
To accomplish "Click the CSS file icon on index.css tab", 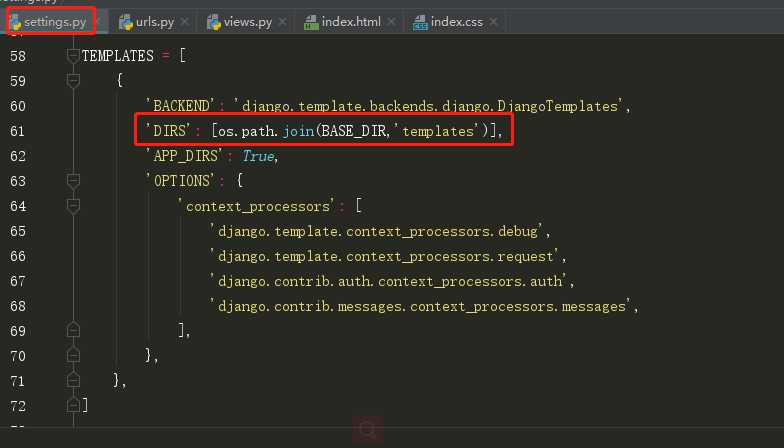I will coord(420,22).
